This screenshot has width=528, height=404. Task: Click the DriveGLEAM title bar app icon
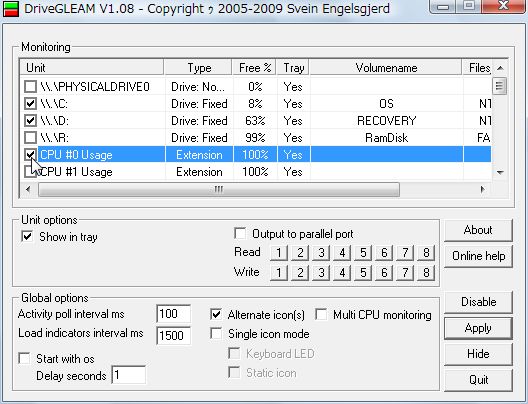pyautogui.click(x=11, y=9)
